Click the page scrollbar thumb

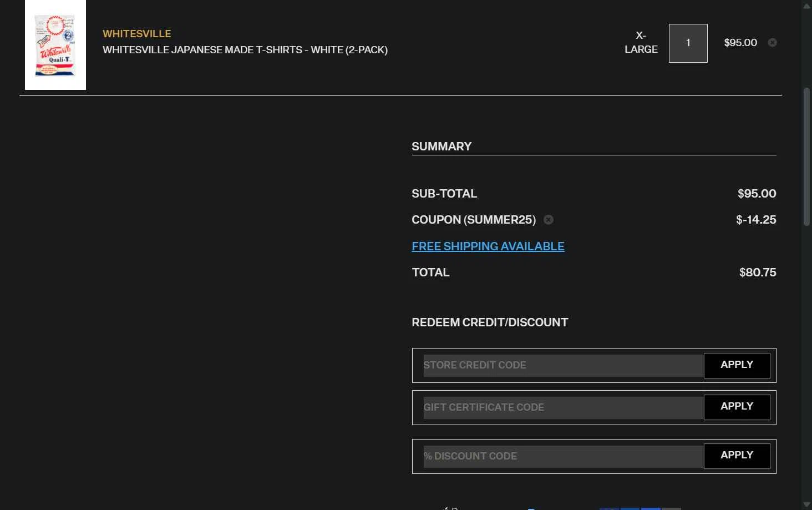coord(806,156)
